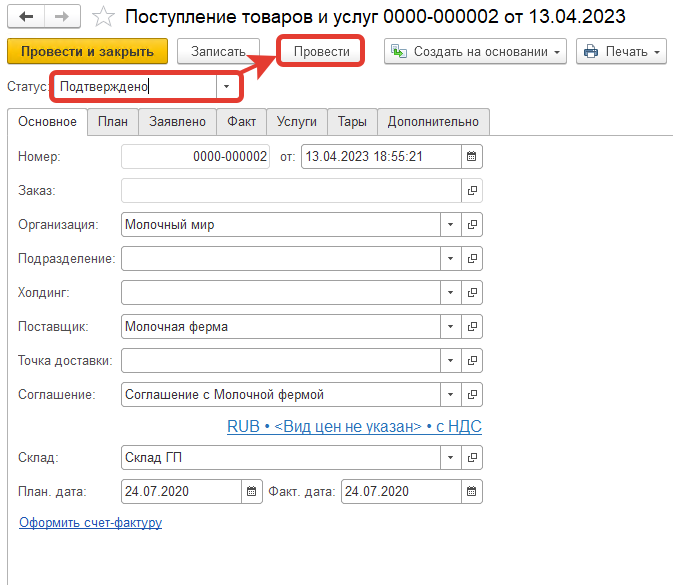Image resolution: width=673 pixels, height=585 pixels.
Task: Click open icon next to Заказ field
Action: pyautogui.click(x=472, y=190)
